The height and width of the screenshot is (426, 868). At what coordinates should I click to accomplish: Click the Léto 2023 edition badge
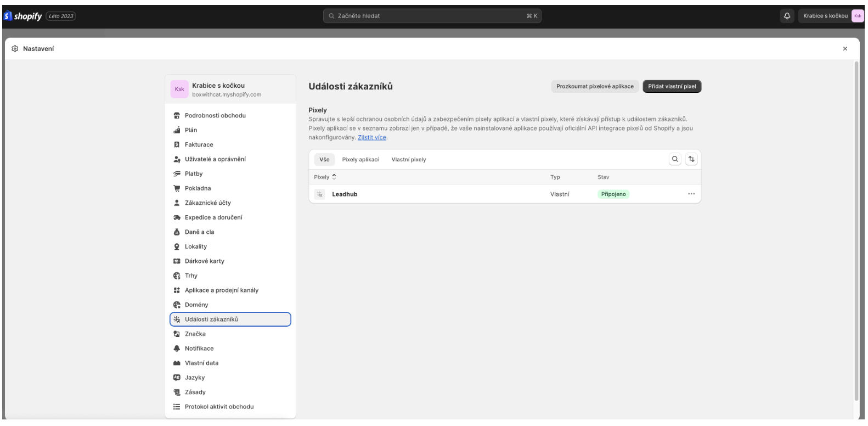point(60,16)
